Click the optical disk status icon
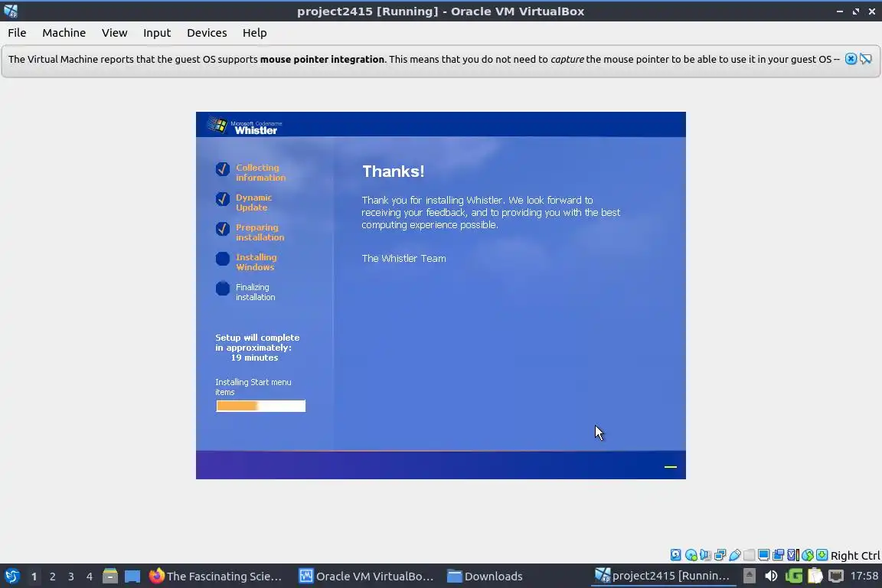 click(x=691, y=555)
